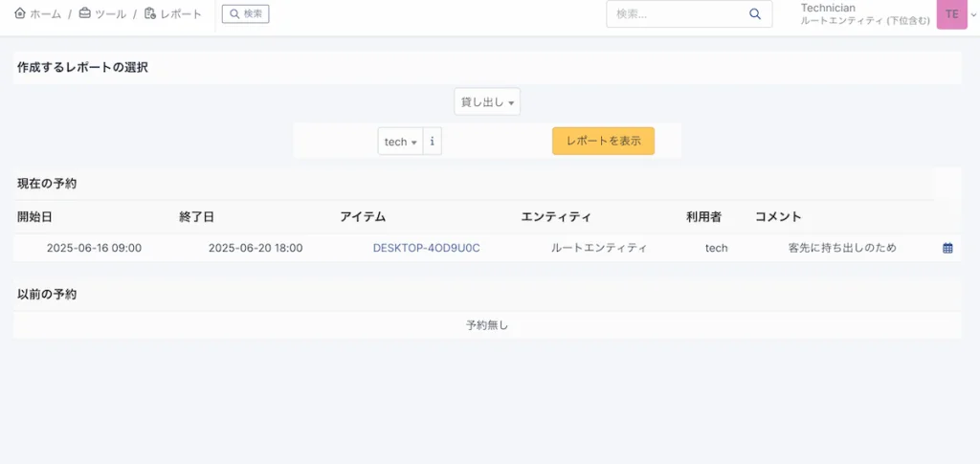Select the end date 2025-06-20 18:00

coord(256,248)
